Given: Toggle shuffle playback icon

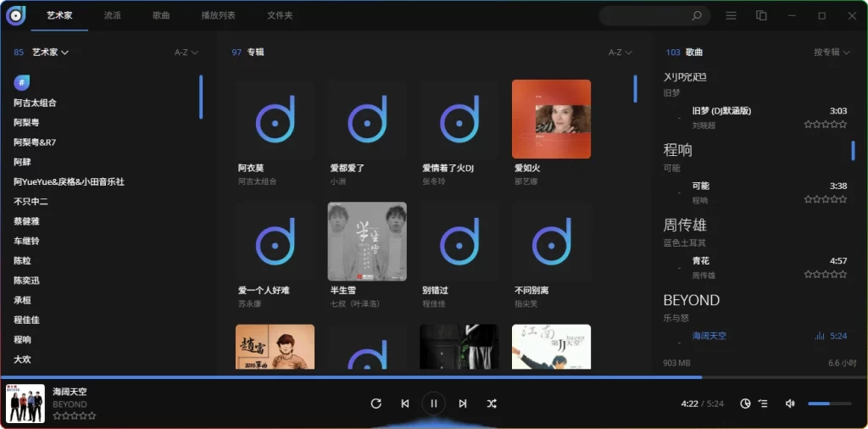Looking at the screenshot, I should [492, 404].
